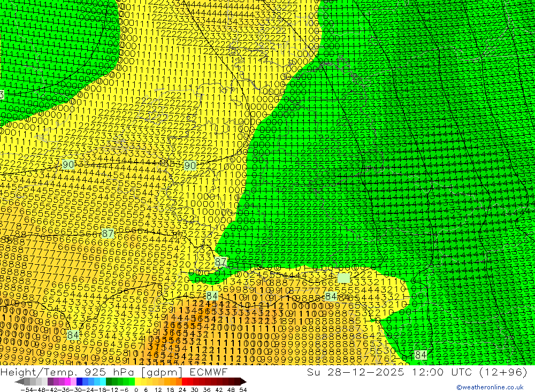Click the UTC label
This screenshot has width=535, height=392.
click(x=463, y=372)
